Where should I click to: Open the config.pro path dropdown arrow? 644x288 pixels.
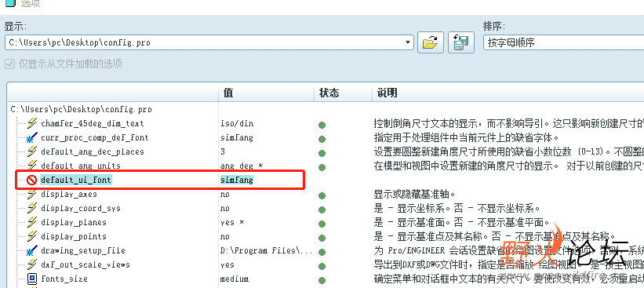408,42
